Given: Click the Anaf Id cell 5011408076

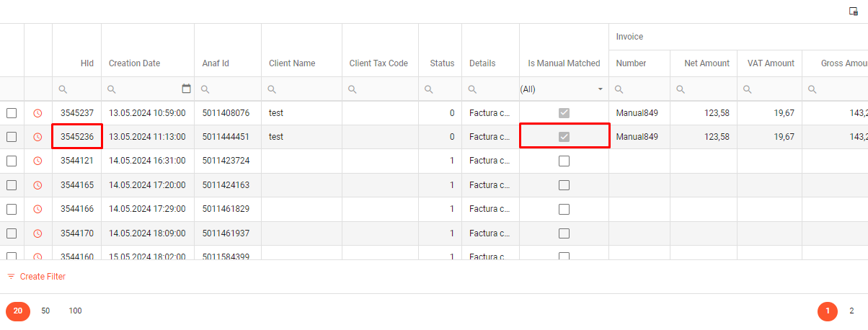Looking at the screenshot, I should coord(228,113).
